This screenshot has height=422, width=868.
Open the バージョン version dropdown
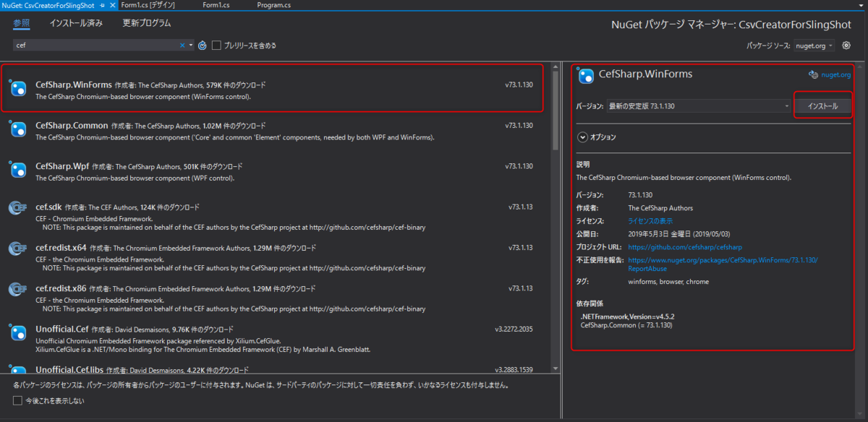pos(699,106)
